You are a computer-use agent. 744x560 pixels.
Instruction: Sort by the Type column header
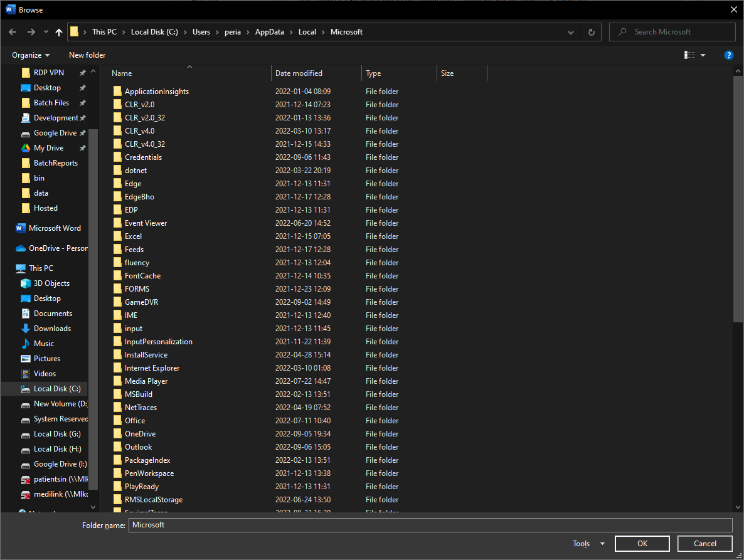399,73
